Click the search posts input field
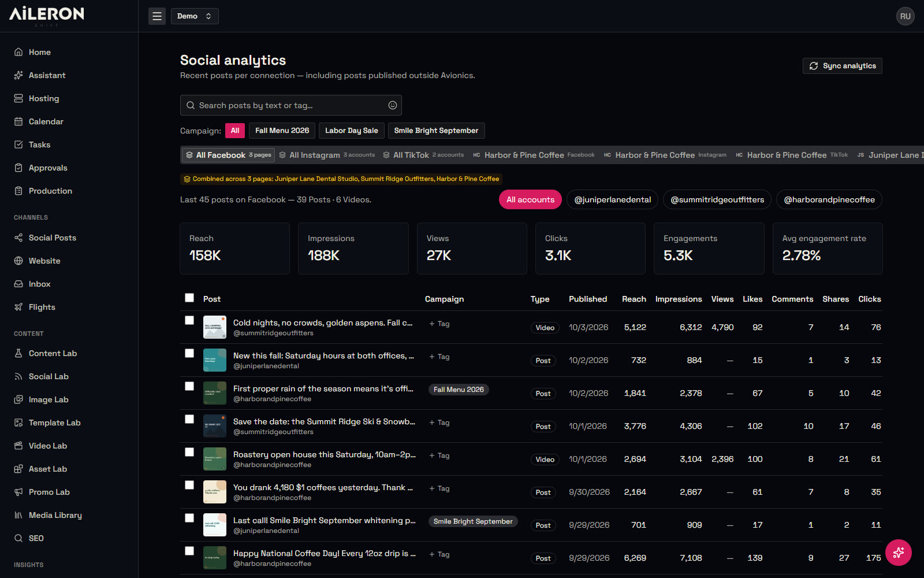 coord(290,105)
